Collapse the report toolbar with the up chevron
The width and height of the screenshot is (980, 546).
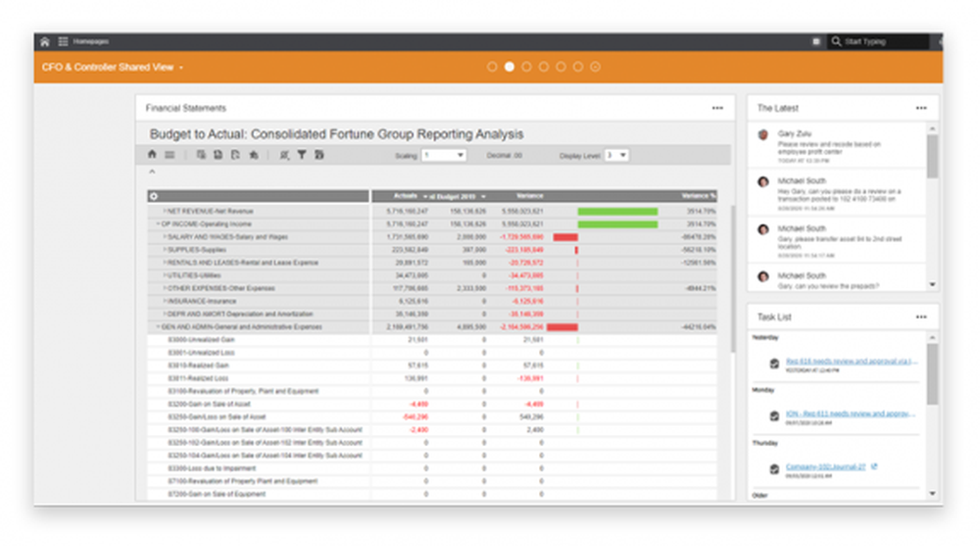pyautogui.click(x=152, y=172)
